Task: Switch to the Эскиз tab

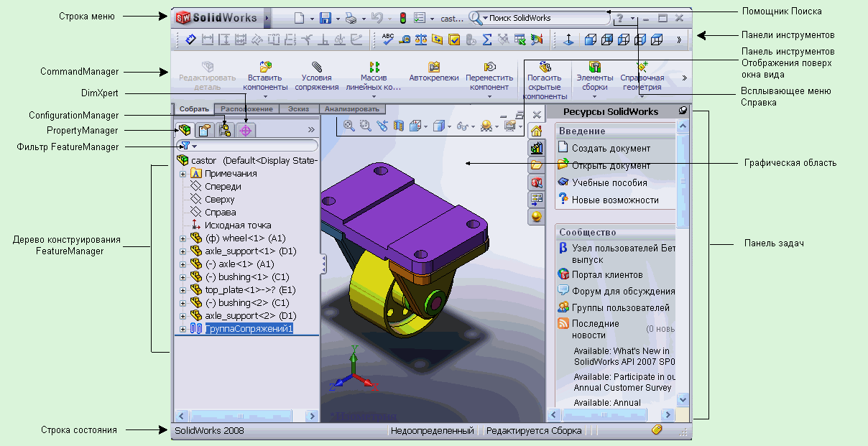Action: pyautogui.click(x=298, y=109)
